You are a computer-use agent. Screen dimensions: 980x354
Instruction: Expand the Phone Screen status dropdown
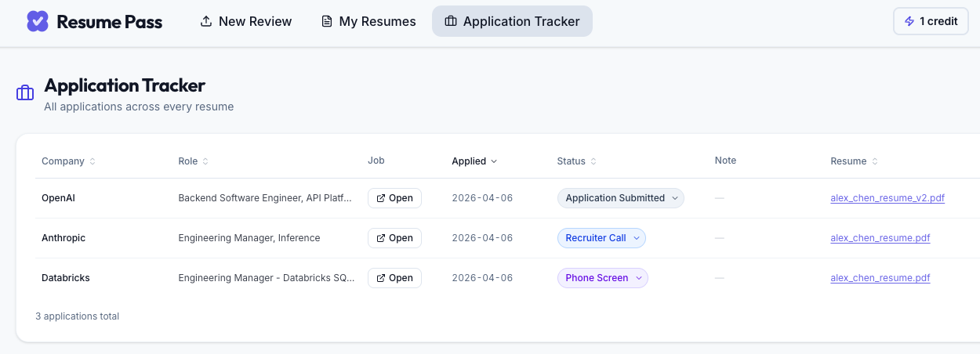603,278
